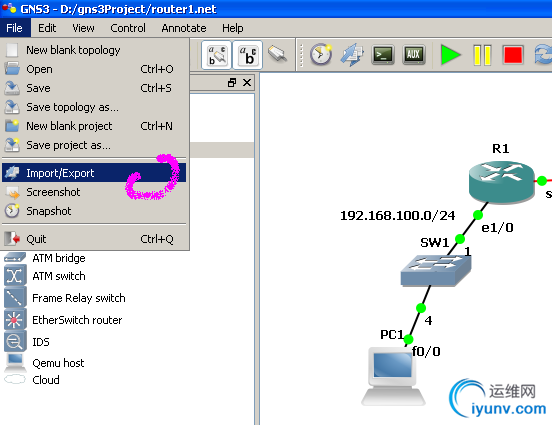Click the ATM switch icon

coord(15,275)
